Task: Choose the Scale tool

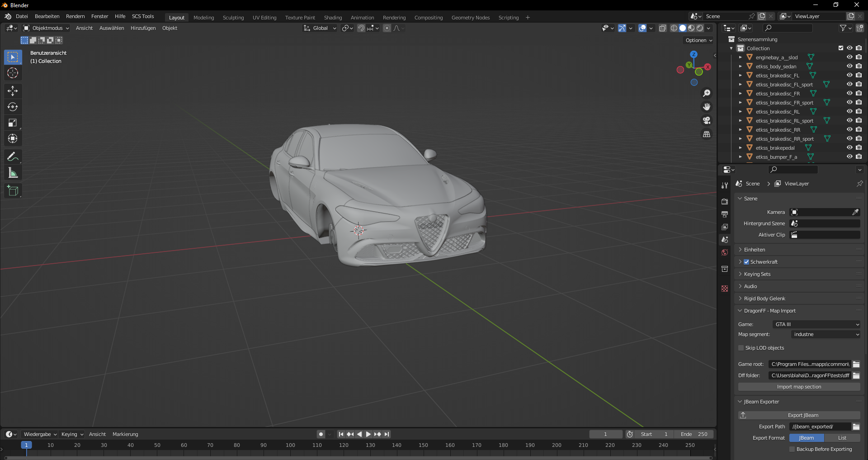Action: pos(13,123)
